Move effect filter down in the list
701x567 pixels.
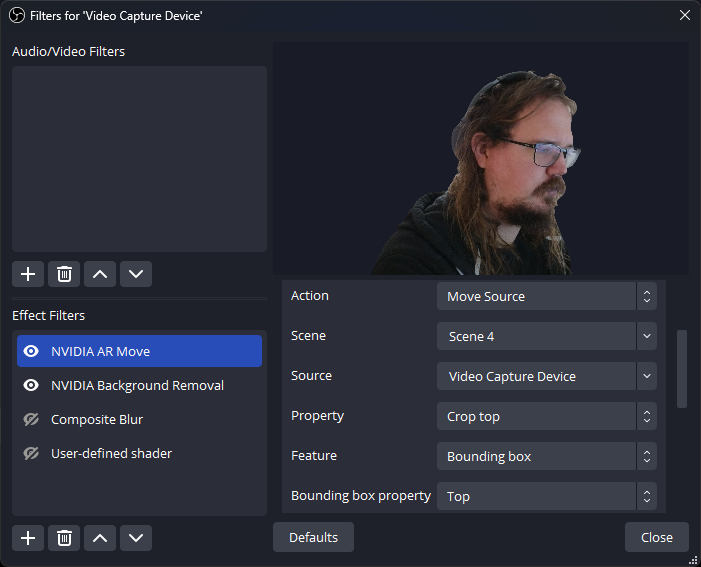[136, 537]
